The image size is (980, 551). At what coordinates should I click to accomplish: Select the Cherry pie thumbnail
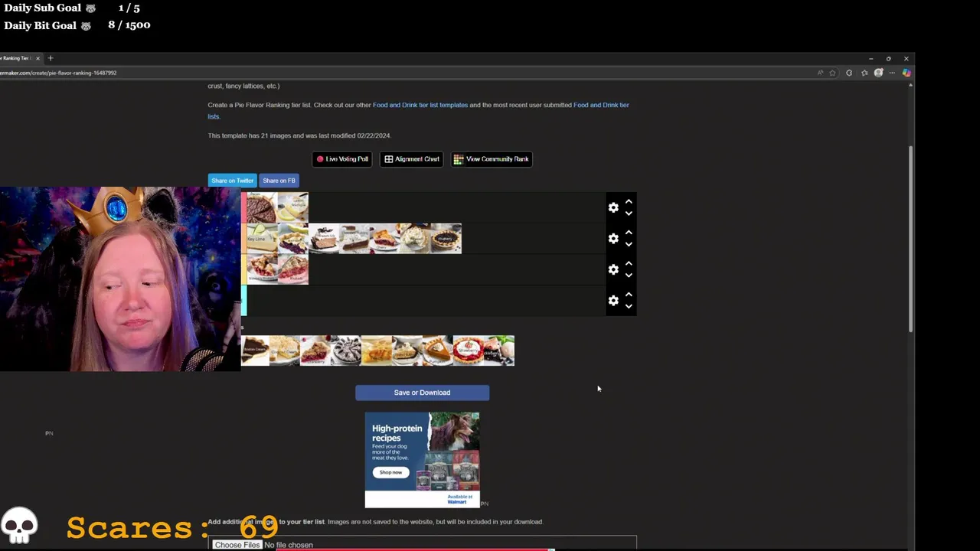tap(385, 239)
